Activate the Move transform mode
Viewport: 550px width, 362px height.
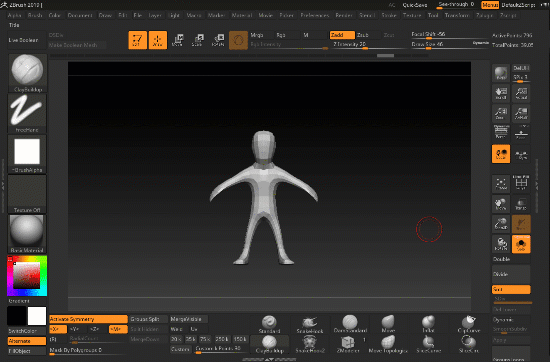click(178, 40)
